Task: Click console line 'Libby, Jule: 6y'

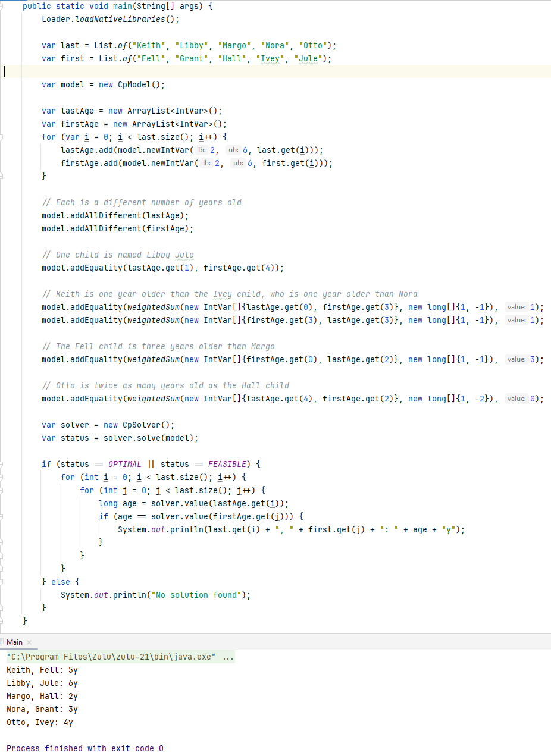Action: pos(42,683)
